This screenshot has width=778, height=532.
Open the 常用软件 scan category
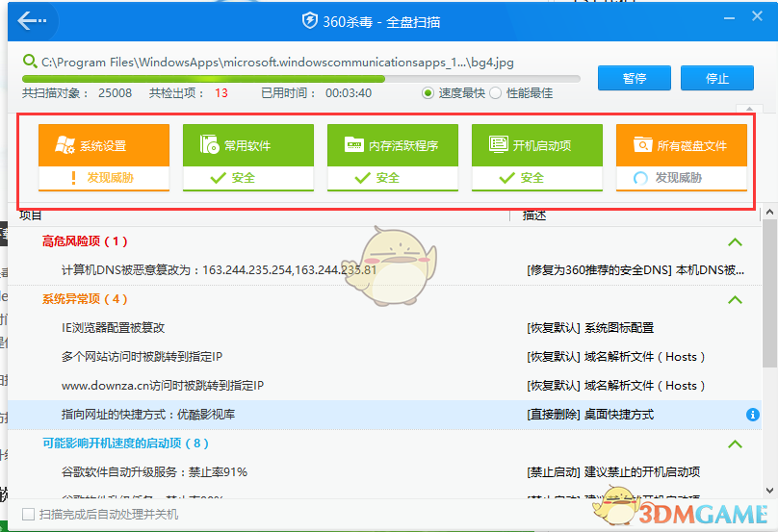(248, 157)
